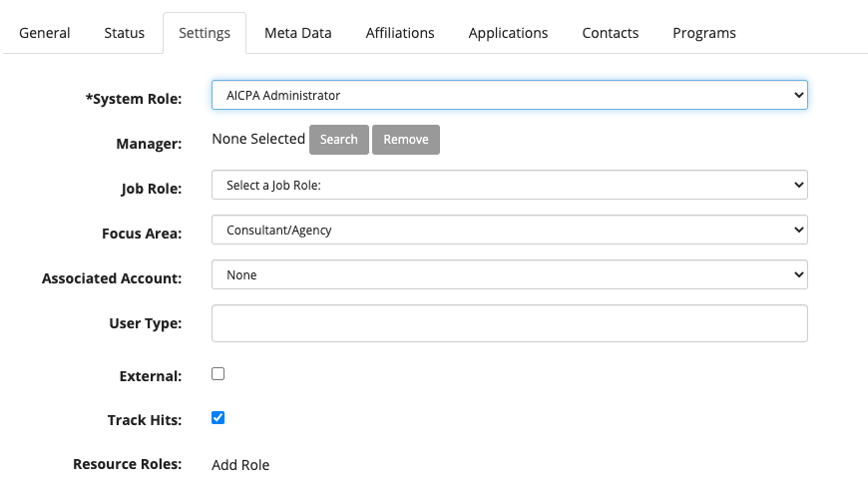Click the Search button for Manager

click(338, 140)
